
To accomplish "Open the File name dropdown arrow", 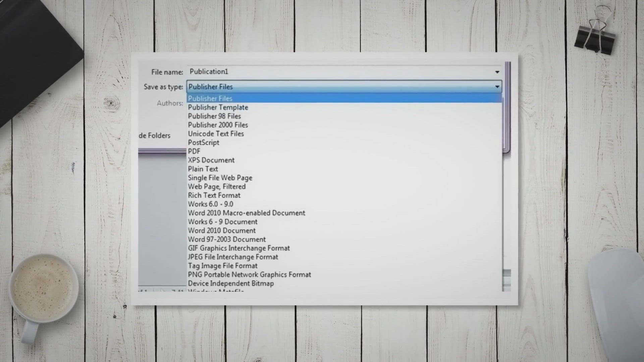I will click(497, 72).
